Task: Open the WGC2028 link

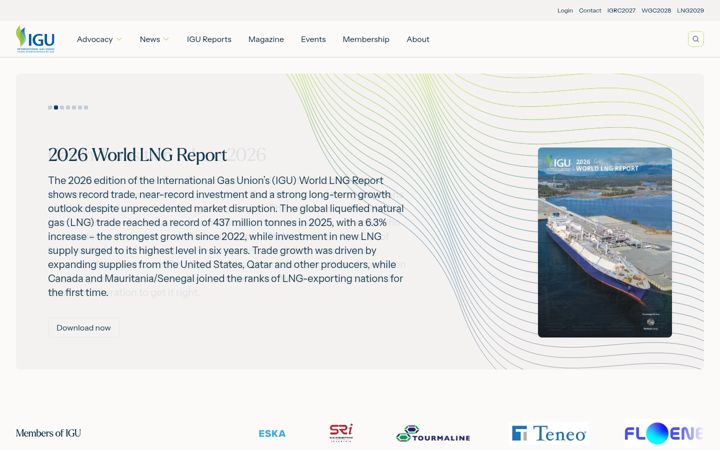Action: tap(656, 10)
